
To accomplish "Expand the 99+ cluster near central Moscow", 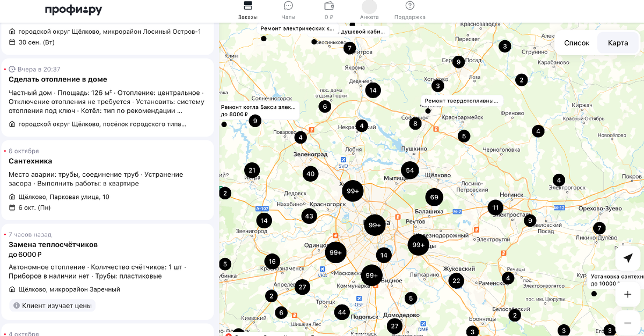I will pos(375,225).
